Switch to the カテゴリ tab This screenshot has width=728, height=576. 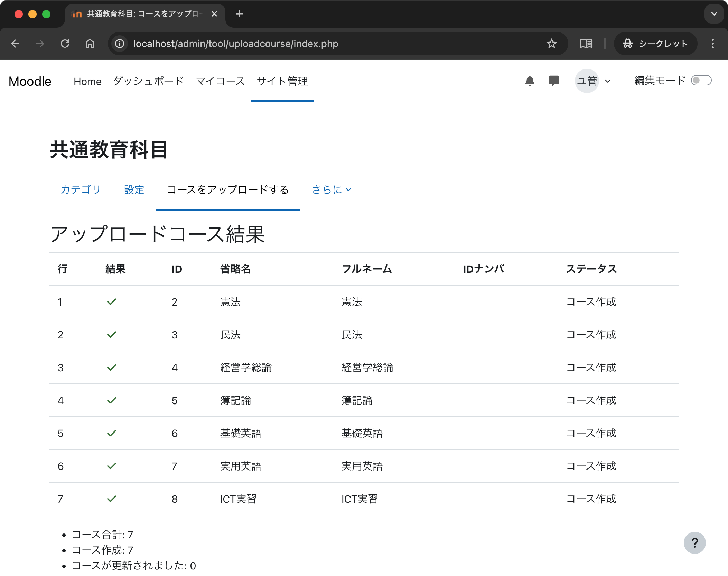(x=81, y=189)
